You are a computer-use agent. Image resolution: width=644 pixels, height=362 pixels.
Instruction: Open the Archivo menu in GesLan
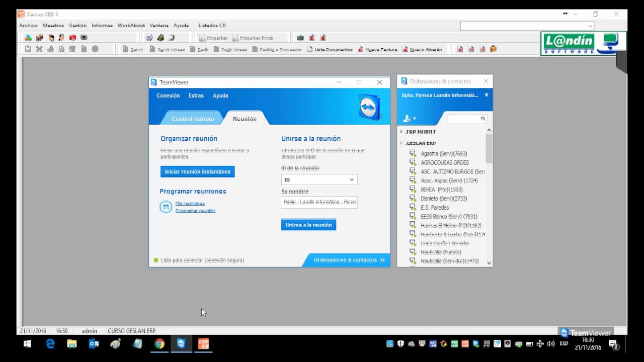click(x=28, y=25)
